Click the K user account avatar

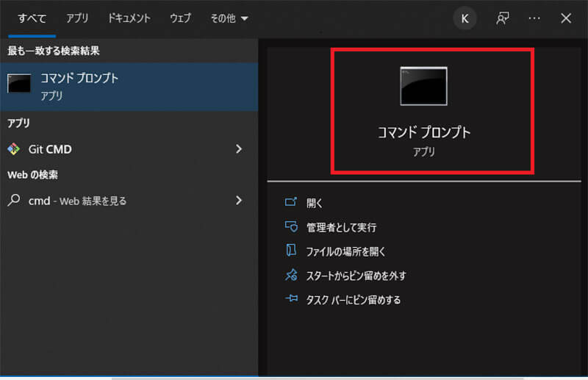coord(465,18)
